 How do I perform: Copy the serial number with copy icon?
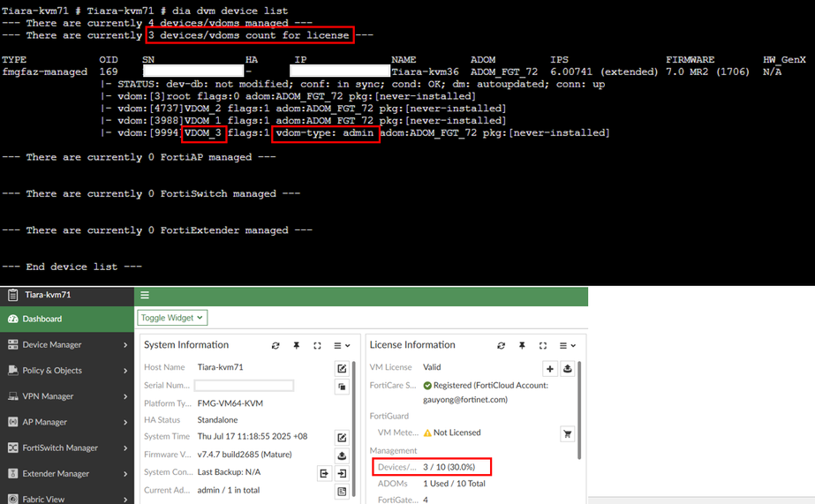pos(342,387)
